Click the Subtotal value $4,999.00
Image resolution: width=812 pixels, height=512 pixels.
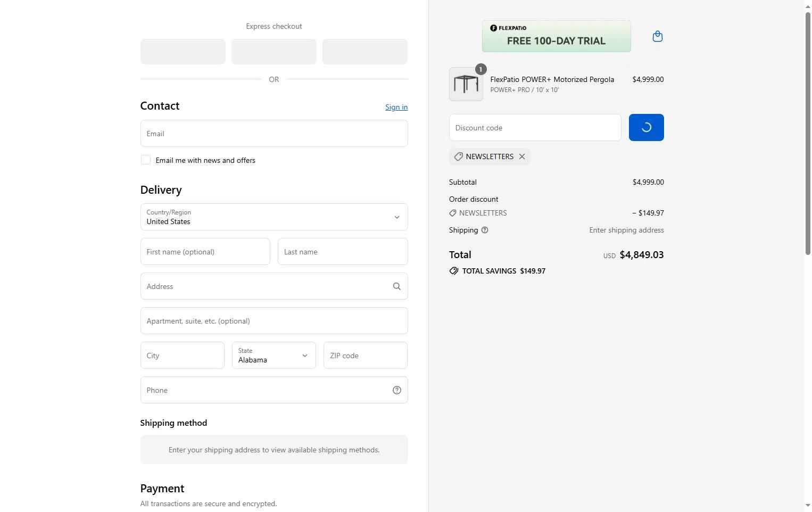pos(648,182)
